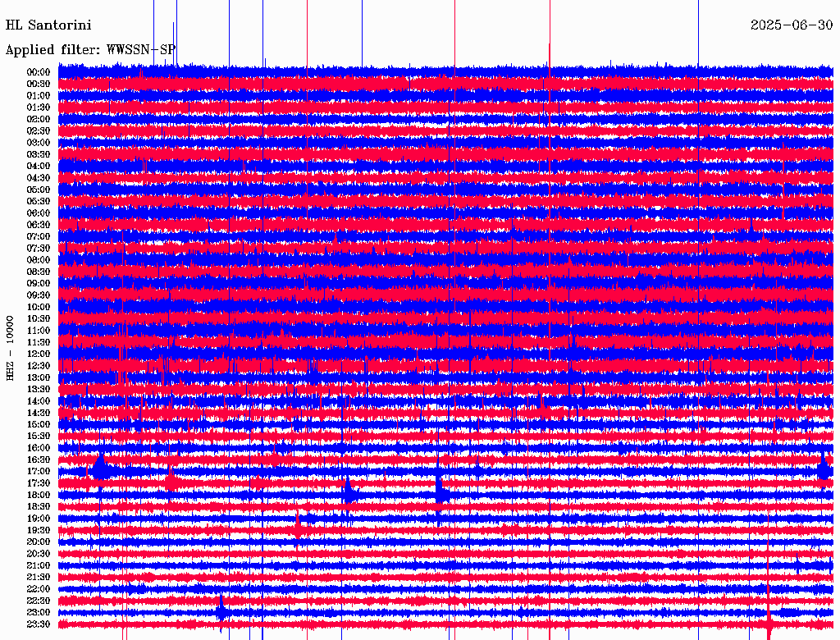The width and height of the screenshot is (840, 640).
Task: Click the 00:30 time label
Action: [x=39, y=85]
